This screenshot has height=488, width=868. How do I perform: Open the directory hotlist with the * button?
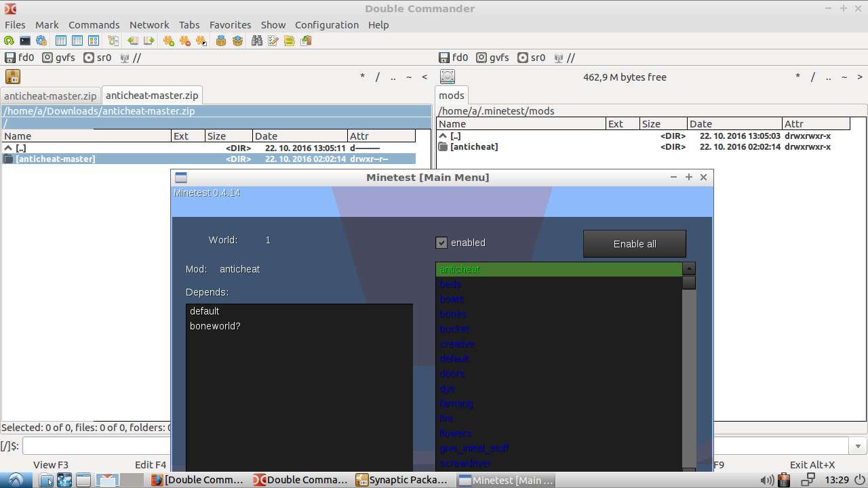(362, 77)
